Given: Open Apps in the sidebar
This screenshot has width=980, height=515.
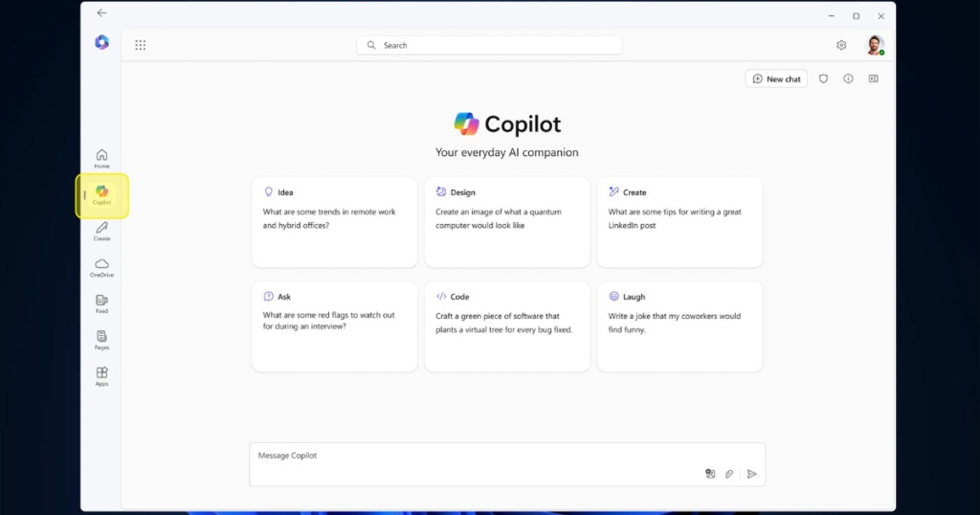Looking at the screenshot, I should pyautogui.click(x=101, y=376).
